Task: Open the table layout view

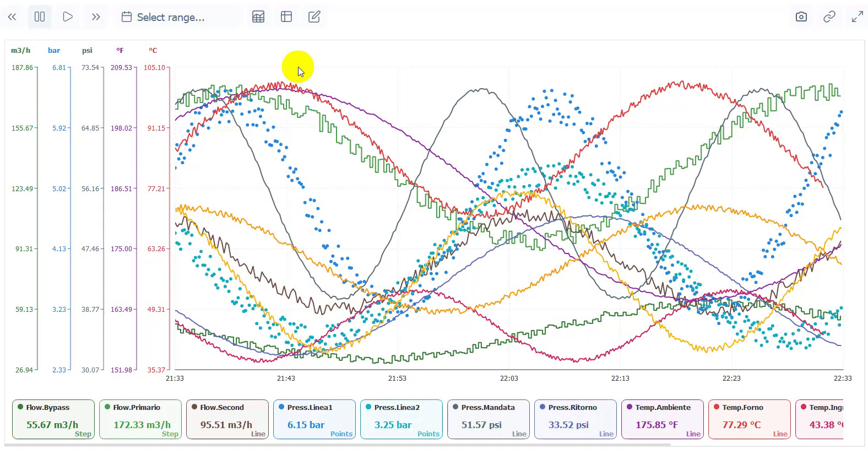Action: point(286,17)
